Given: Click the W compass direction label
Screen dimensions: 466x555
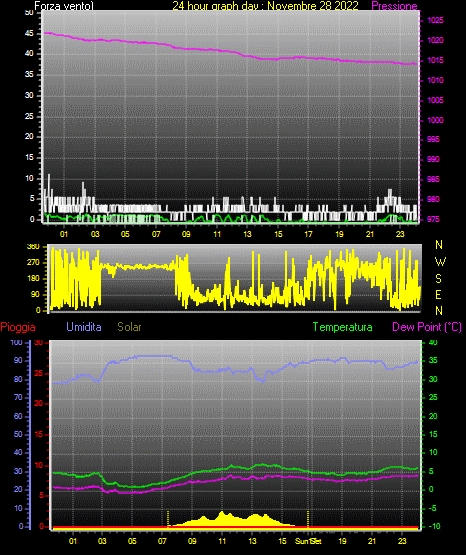Looking at the screenshot, I should 440,262.
